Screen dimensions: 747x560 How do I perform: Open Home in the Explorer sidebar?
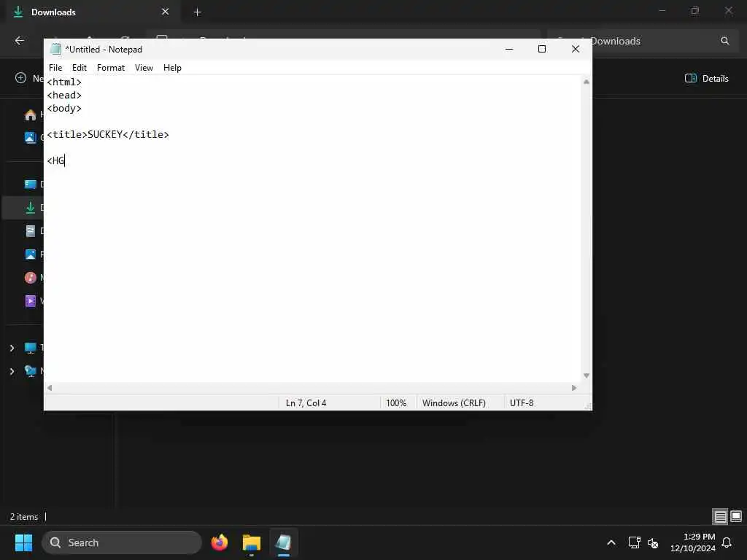pos(31,114)
